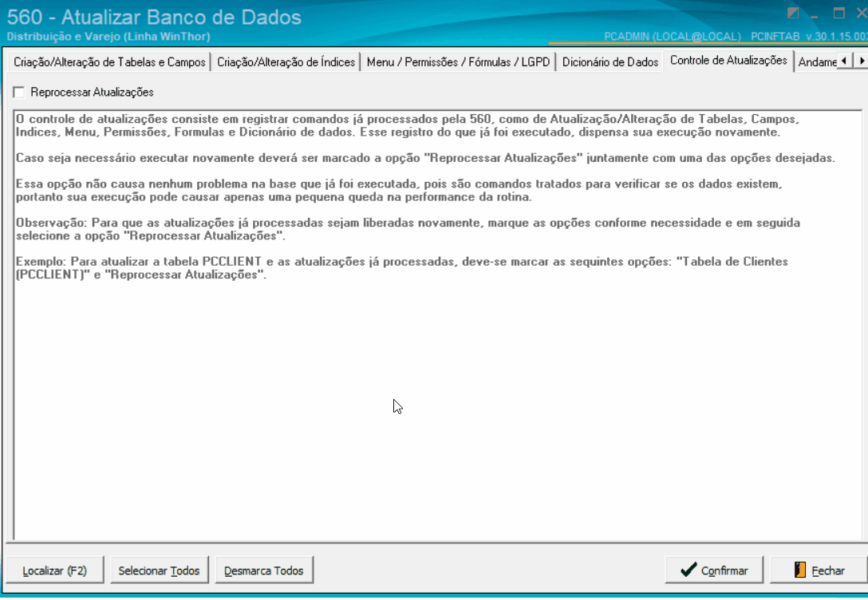Enable the Reprocessar Atualizações checkbox
The width and height of the screenshot is (868, 600).
point(19,93)
